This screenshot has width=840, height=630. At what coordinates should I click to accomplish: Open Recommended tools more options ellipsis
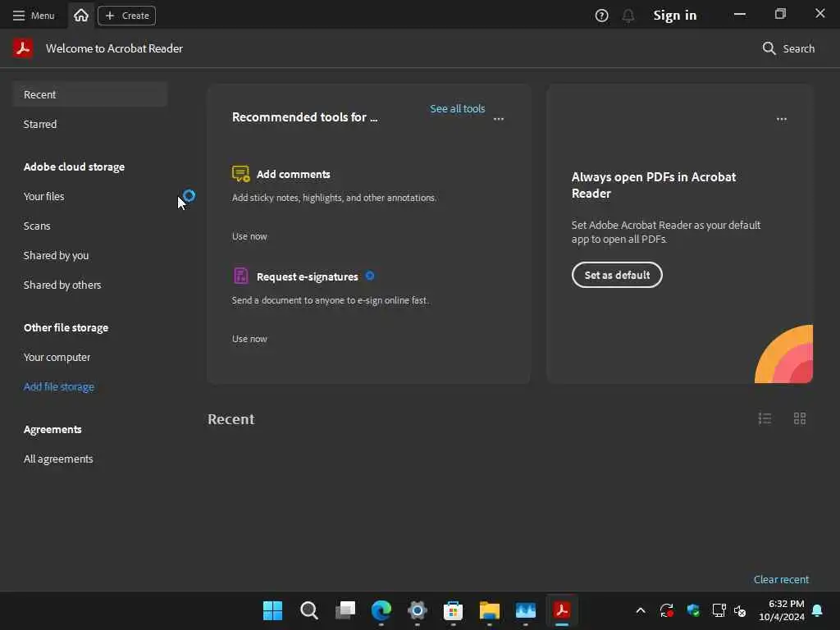[x=499, y=119]
